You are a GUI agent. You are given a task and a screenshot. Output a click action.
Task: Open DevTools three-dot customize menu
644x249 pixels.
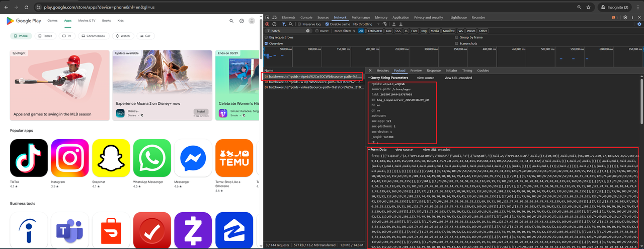(632, 17)
